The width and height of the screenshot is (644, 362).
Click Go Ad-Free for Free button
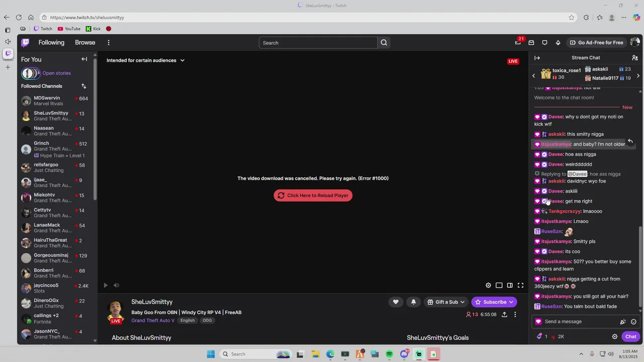click(596, 43)
